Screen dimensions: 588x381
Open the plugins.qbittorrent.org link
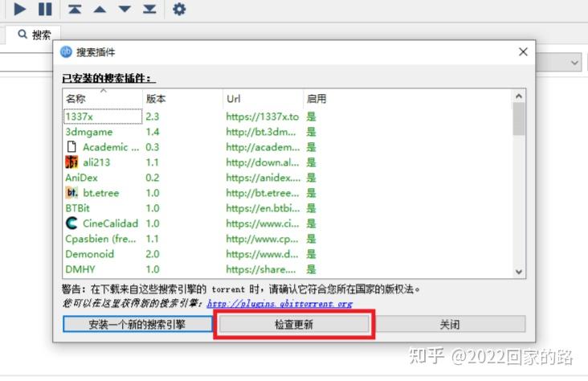(x=280, y=303)
